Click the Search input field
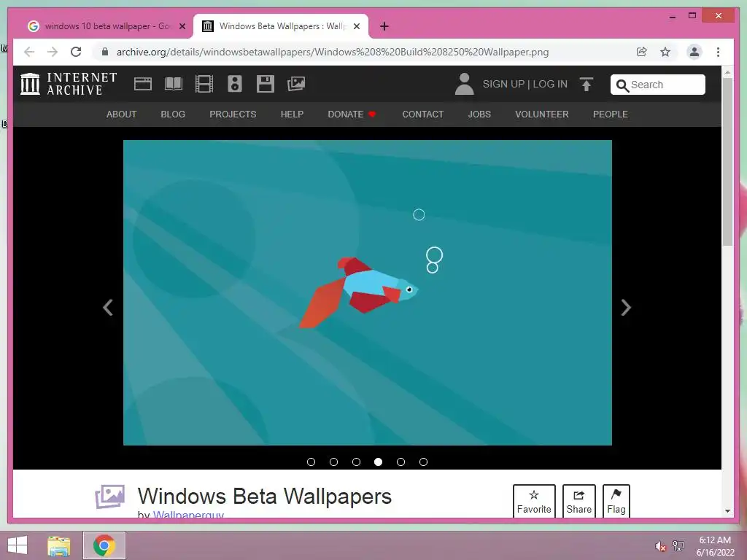The height and width of the screenshot is (560, 747). coord(658,85)
